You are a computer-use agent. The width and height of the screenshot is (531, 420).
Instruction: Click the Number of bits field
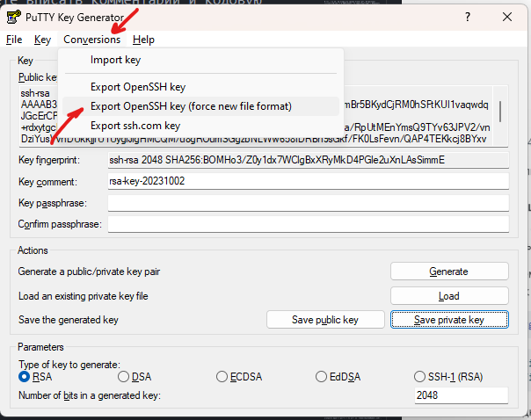point(461,395)
